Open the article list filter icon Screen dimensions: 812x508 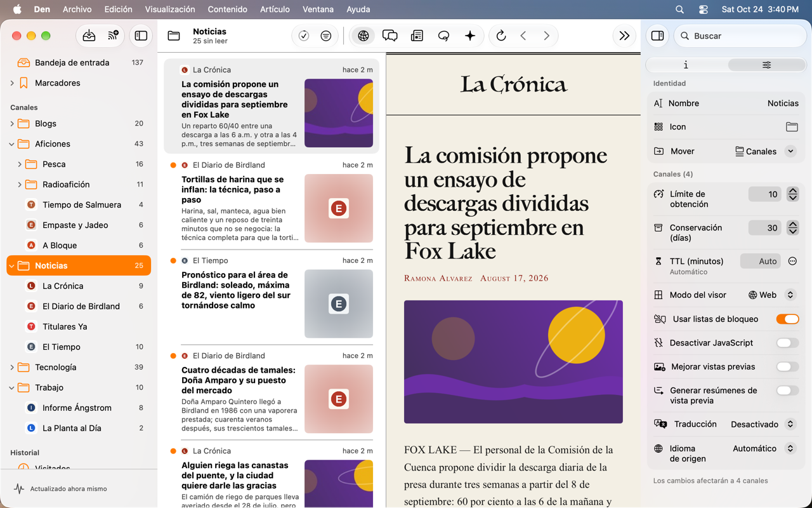click(326, 36)
